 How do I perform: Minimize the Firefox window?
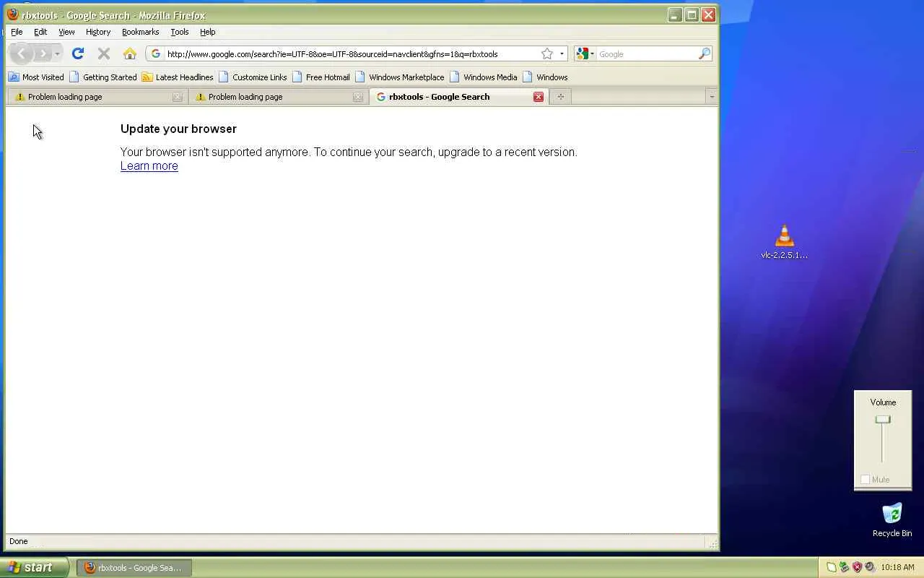(675, 14)
